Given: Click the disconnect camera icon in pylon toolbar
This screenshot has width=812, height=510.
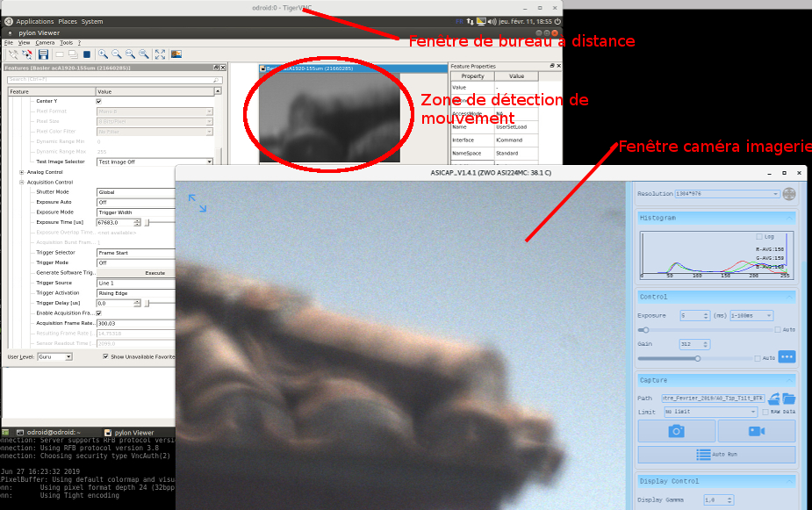Looking at the screenshot, I should [x=27, y=54].
